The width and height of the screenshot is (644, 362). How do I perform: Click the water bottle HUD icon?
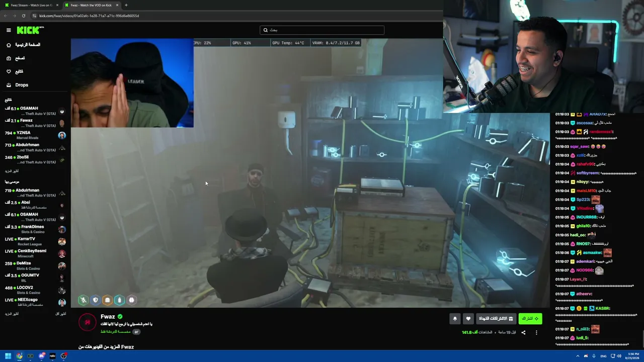(x=119, y=300)
